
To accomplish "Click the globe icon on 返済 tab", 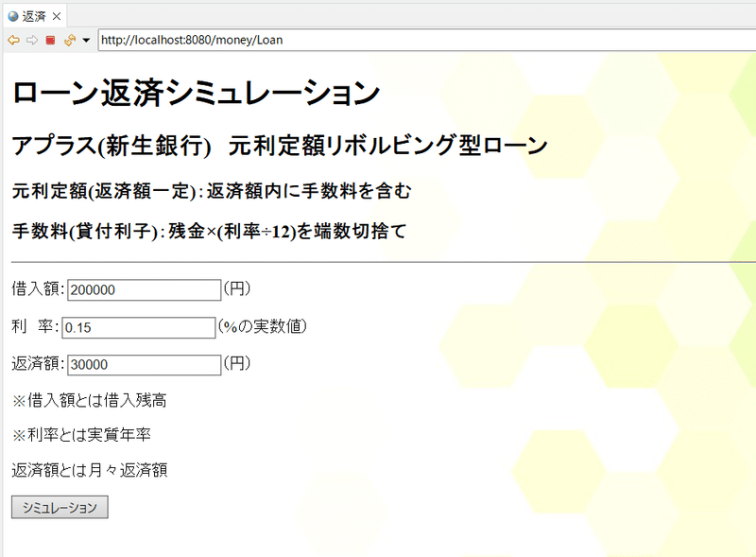I will coord(13,16).
